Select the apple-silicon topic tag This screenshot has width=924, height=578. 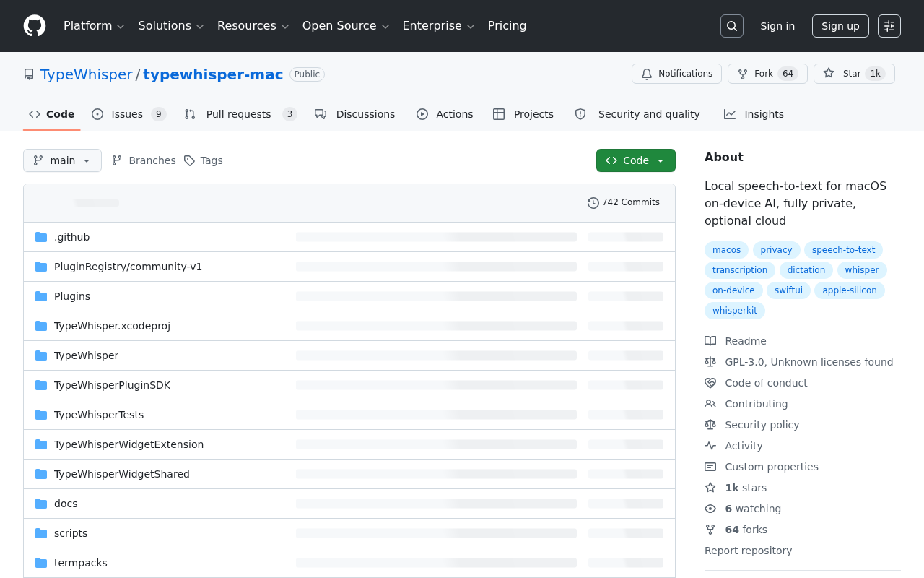pyautogui.click(x=850, y=290)
